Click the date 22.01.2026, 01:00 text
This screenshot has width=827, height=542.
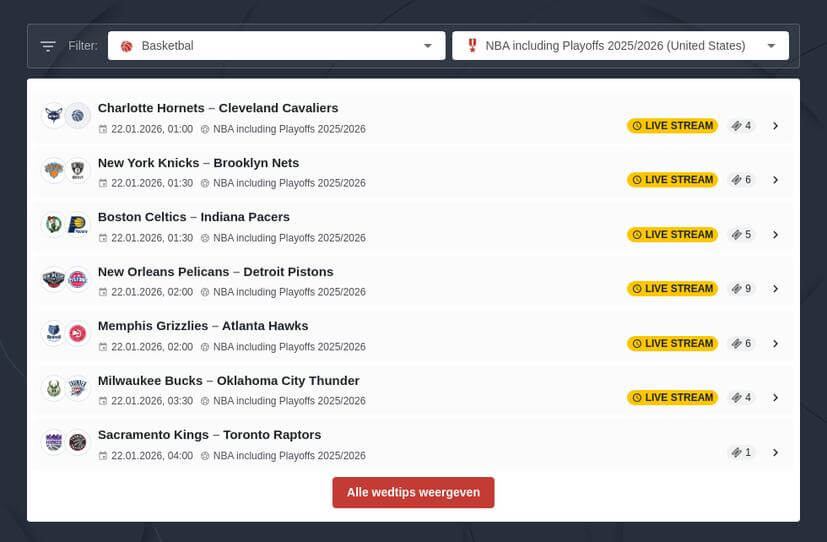pos(152,129)
